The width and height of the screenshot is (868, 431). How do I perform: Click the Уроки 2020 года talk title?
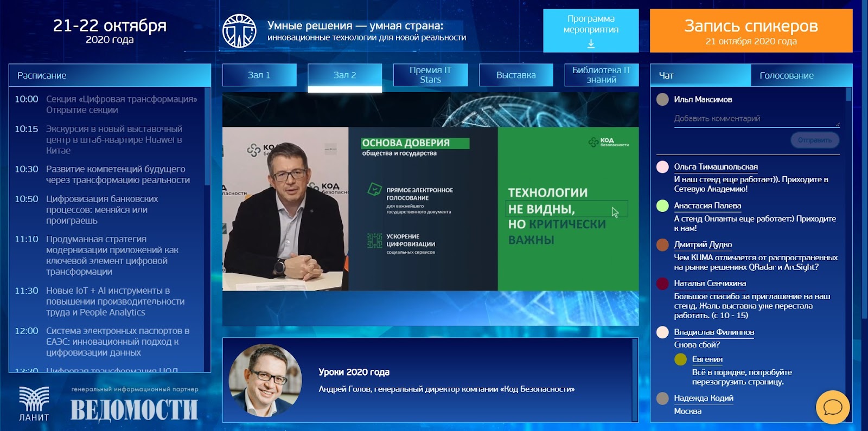coord(354,372)
